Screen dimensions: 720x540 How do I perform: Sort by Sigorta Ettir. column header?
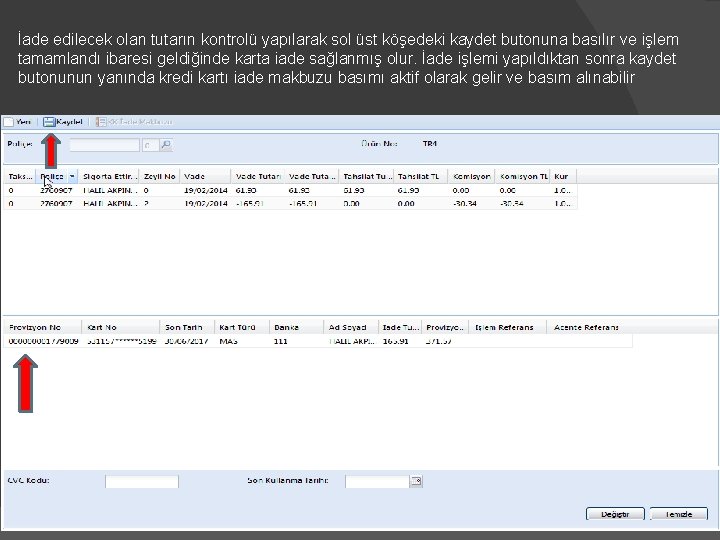(109, 176)
